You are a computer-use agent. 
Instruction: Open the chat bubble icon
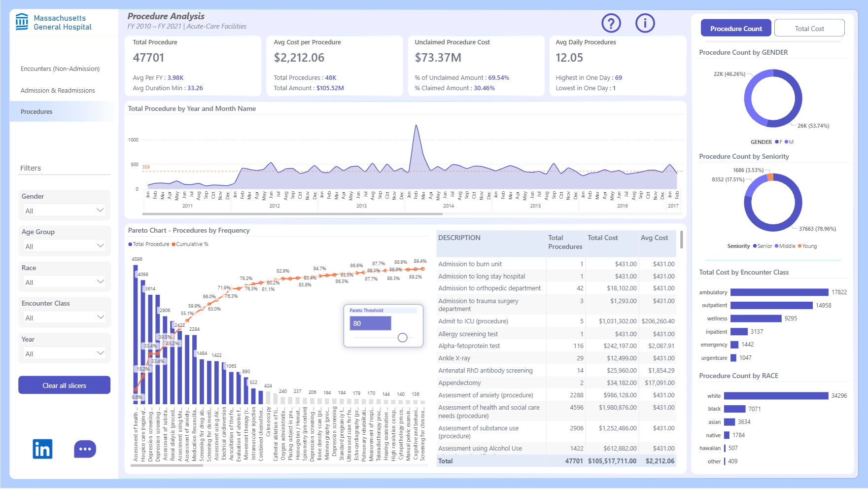point(85,449)
